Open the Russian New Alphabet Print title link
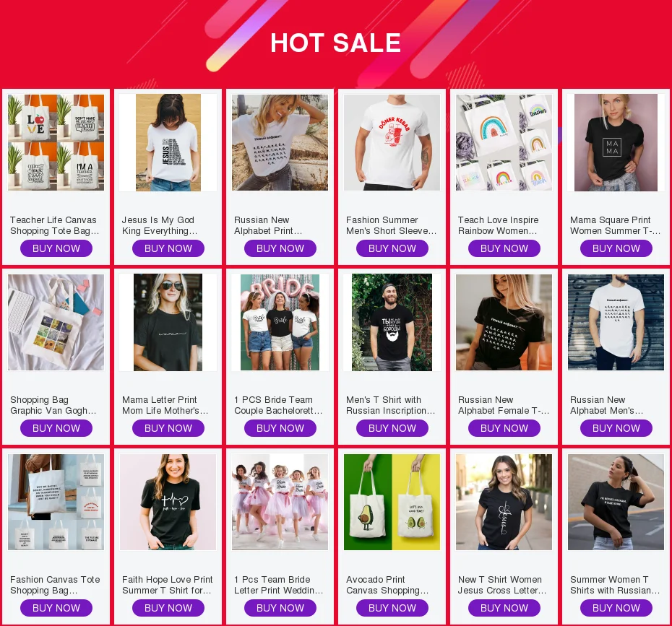This screenshot has height=626, width=672. pyautogui.click(x=268, y=225)
